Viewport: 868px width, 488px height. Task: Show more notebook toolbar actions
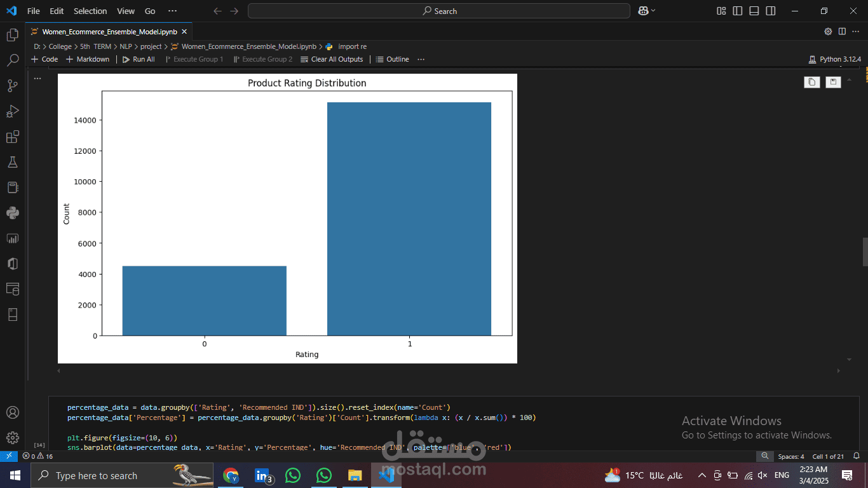(421, 59)
